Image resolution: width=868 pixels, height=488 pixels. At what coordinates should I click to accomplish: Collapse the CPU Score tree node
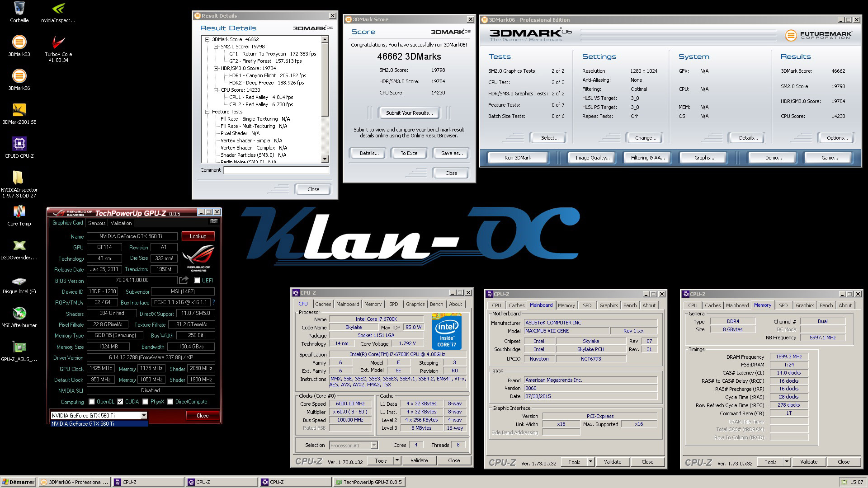[x=216, y=90]
